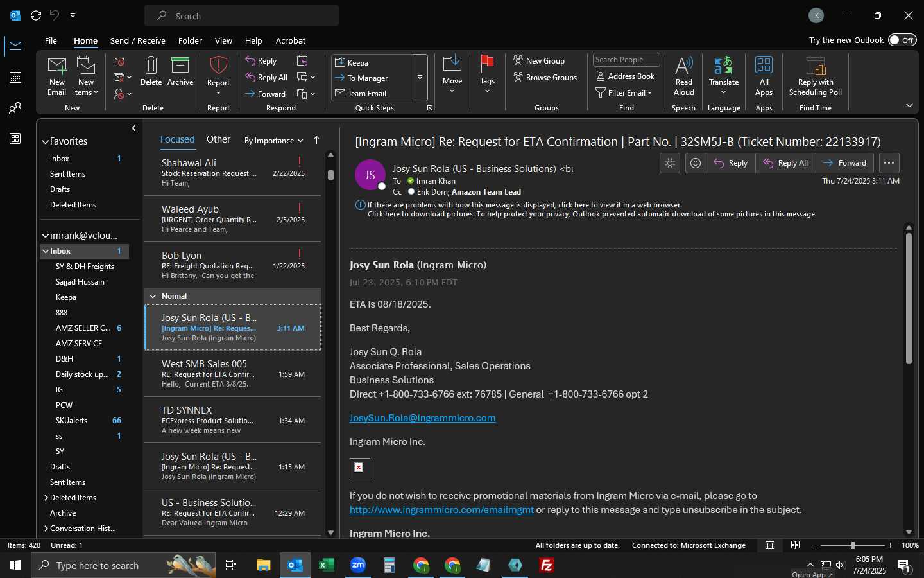Open the Move folder menu
The height and width of the screenshot is (578, 924).
(452, 75)
